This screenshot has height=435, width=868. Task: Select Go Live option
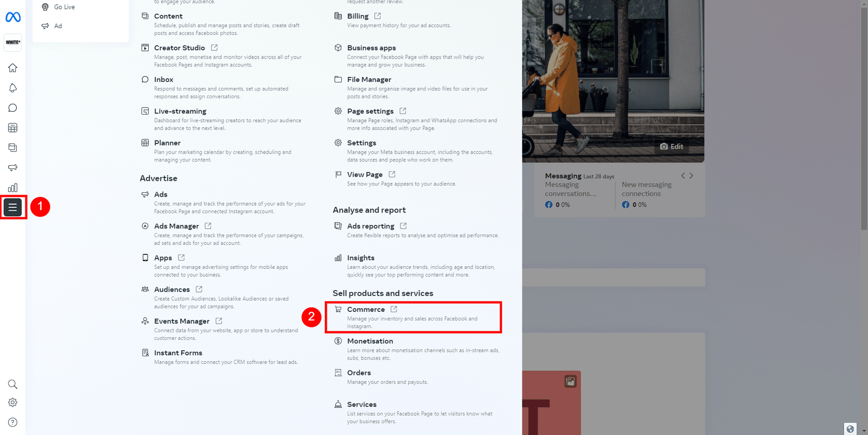[64, 7]
